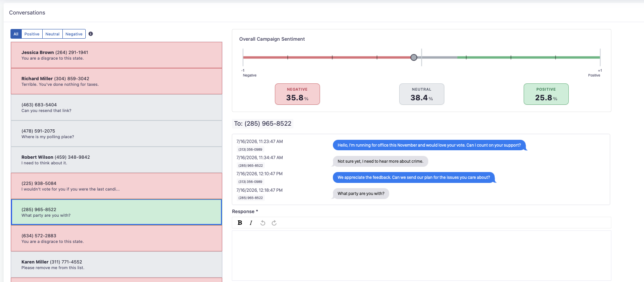
Task: Open Robert Wilson conversation
Action: [x=116, y=160]
